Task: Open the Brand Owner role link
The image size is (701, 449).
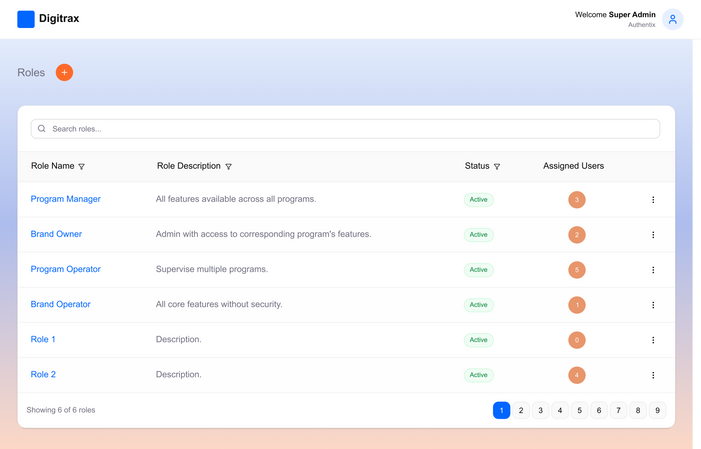Action: pyautogui.click(x=56, y=234)
